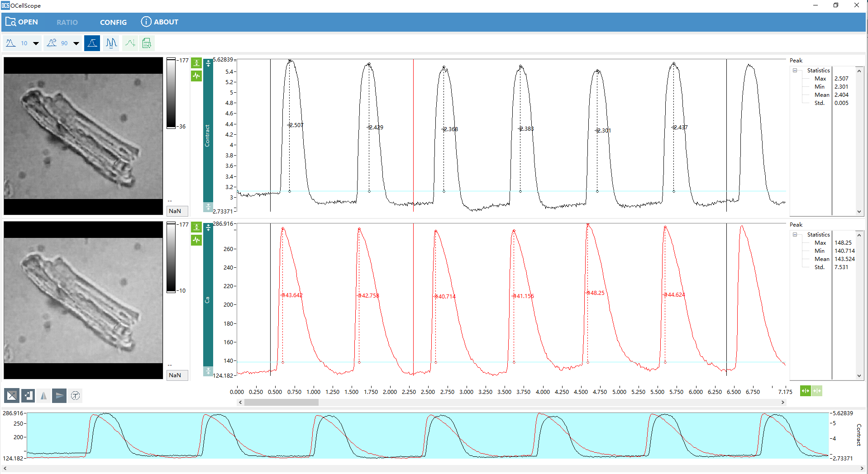Click the right arrow of chart horizontal scrollbar
The image size is (868, 474).
pyautogui.click(x=783, y=402)
